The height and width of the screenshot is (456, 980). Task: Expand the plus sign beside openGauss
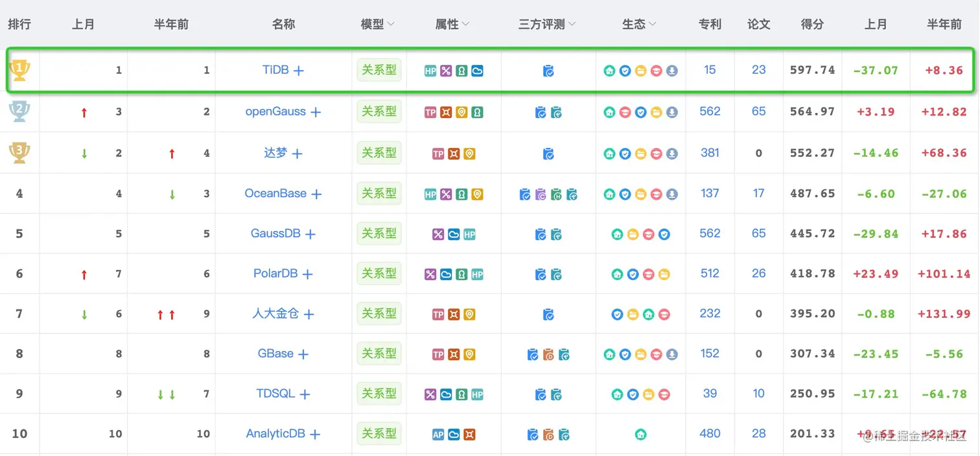(x=316, y=112)
